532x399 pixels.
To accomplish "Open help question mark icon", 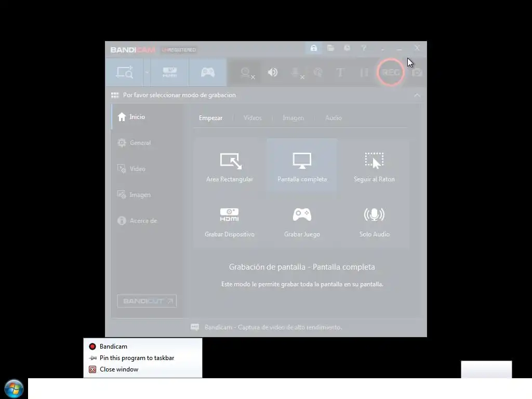I will tap(364, 48).
